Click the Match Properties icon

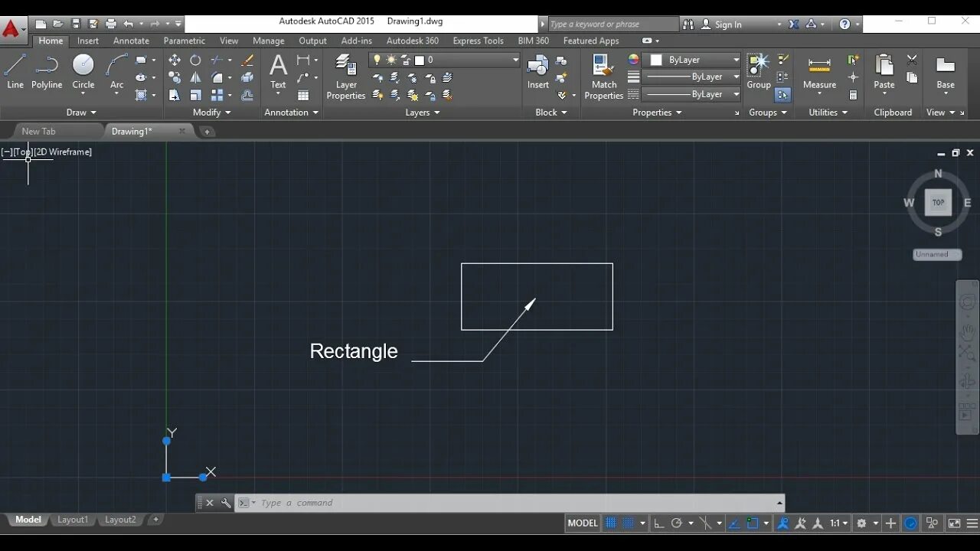604,77
